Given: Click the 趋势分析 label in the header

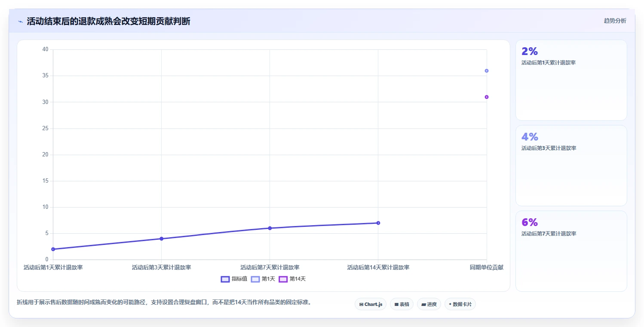Looking at the screenshot, I should pyautogui.click(x=615, y=21).
